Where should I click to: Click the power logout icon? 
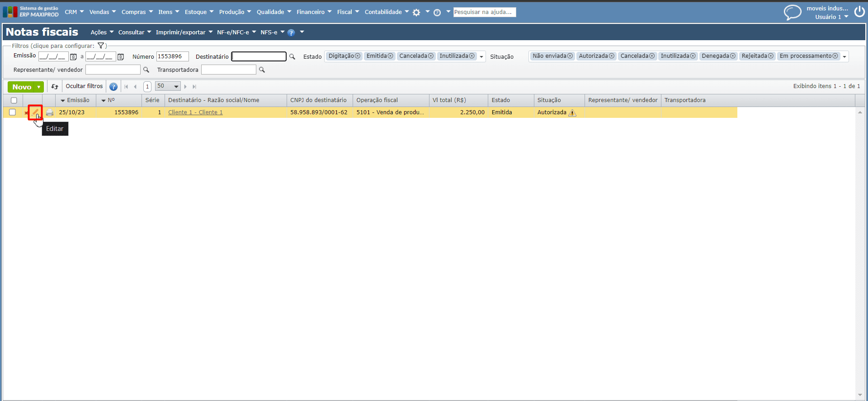tap(859, 12)
